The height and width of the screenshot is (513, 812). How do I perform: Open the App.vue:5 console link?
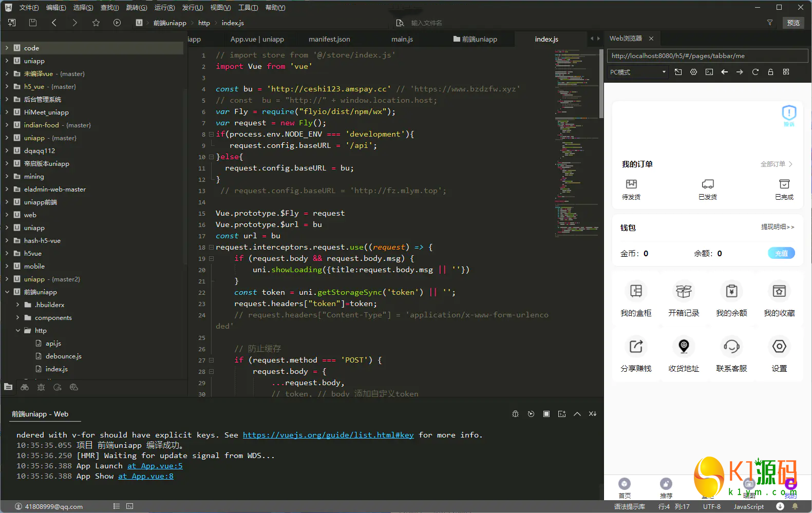coord(155,466)
